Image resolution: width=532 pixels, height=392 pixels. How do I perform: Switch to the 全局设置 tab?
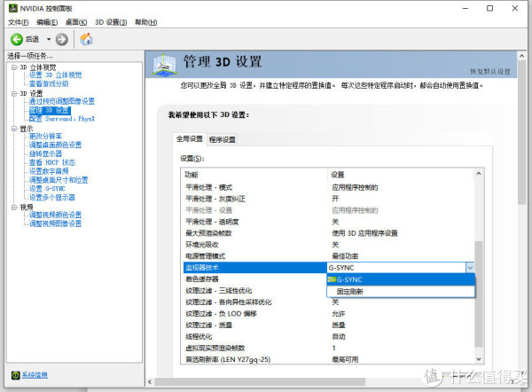(x=190, y=139)
